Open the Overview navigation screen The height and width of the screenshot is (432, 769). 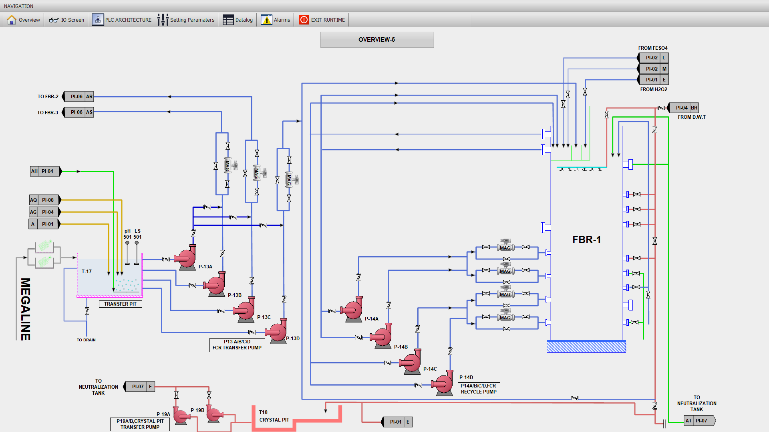pyautogui.click(x=25, y=19)
